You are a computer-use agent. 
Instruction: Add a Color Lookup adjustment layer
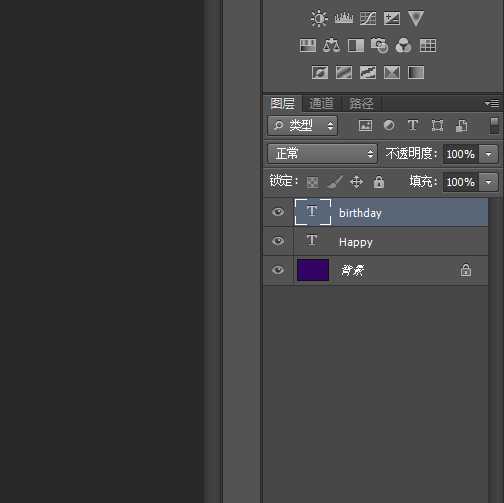tap(428, 45)
